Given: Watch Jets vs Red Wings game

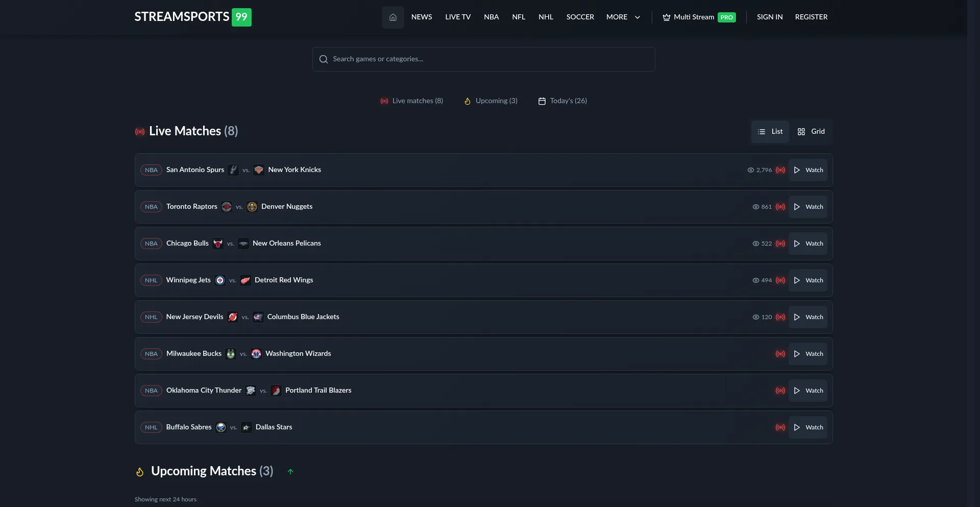Looking at the screenshot, I should (x=808, y=280).
